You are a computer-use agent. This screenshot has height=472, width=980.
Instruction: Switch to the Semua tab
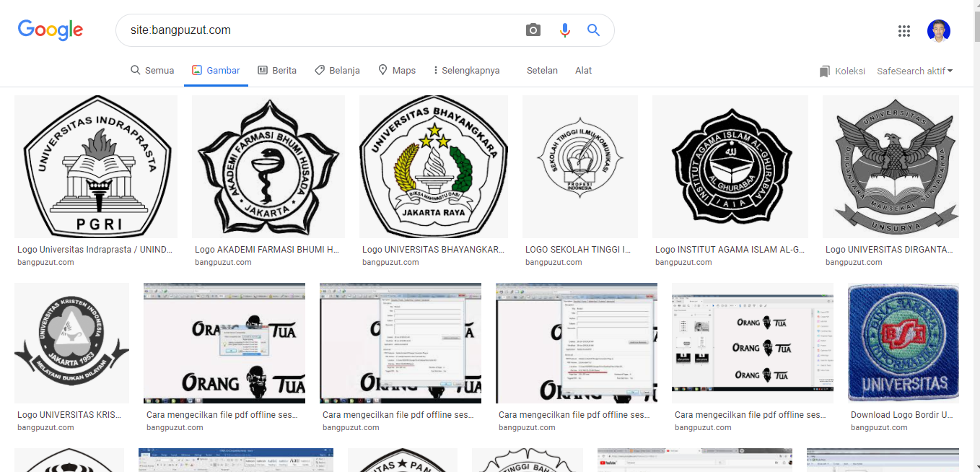pos(152,71)
